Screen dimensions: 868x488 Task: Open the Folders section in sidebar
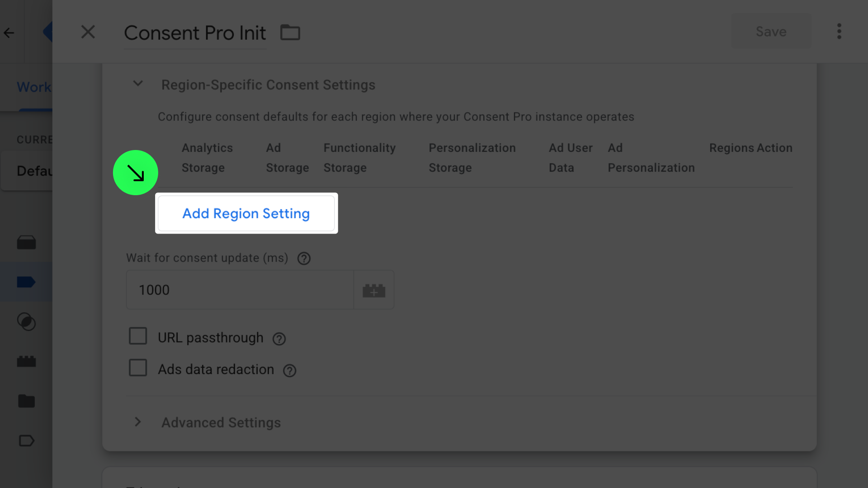(x=26, y=401)
